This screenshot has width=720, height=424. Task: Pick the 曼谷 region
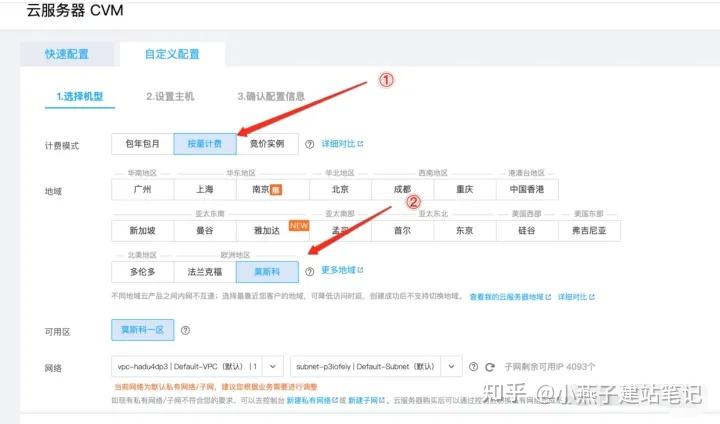(x=205, y=231)
